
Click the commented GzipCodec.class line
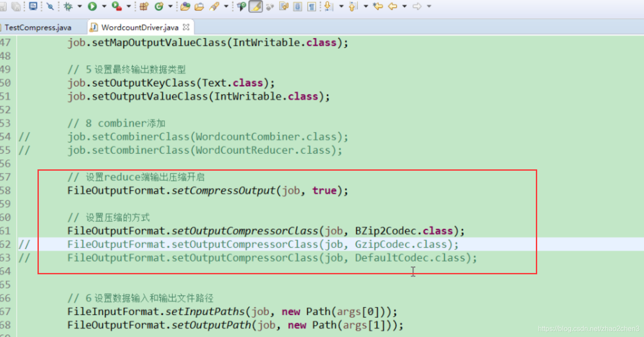pyautogui.click(x=263, y=244)
